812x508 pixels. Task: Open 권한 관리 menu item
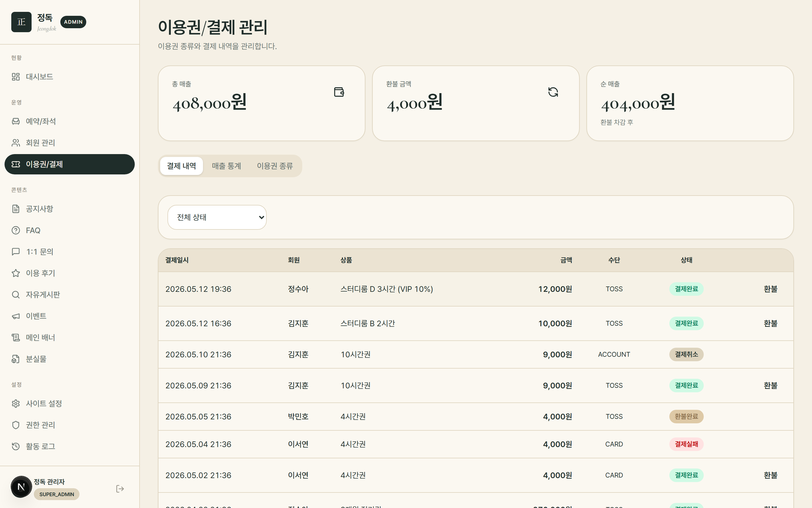point(69,425)
